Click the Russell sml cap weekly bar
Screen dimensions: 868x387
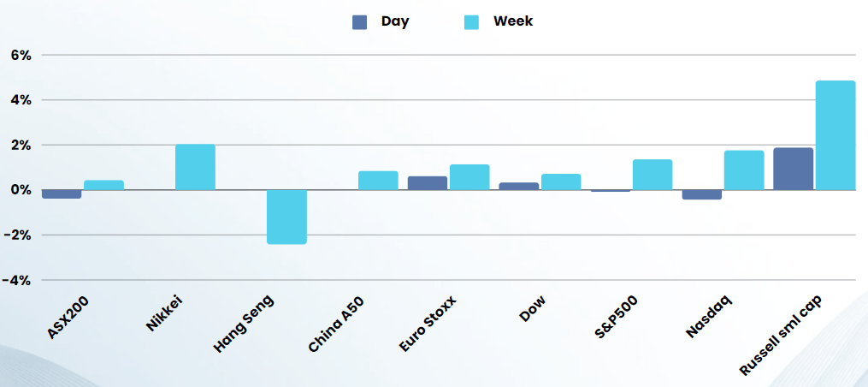tap(836, 135)
